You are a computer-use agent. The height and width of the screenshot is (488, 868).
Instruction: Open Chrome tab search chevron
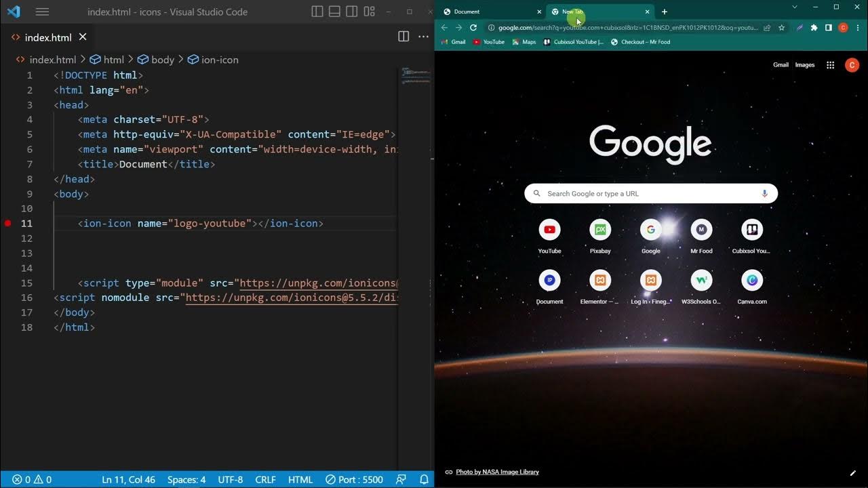pos(795,7)
